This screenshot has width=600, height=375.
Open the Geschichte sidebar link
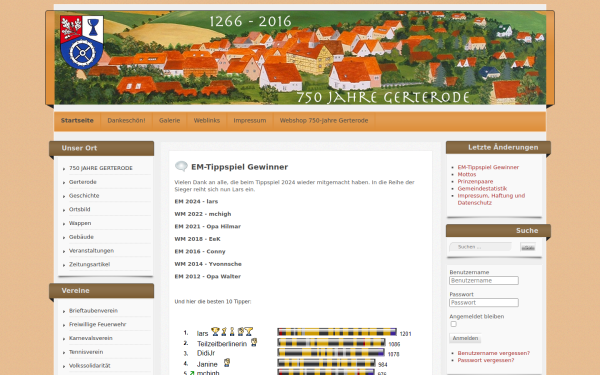click(84, 196)
